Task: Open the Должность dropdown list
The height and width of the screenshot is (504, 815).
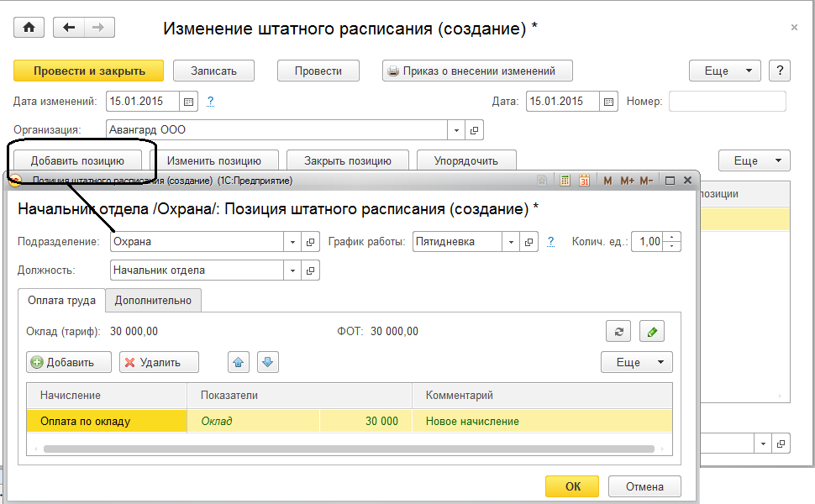Action: click(292, 270)
